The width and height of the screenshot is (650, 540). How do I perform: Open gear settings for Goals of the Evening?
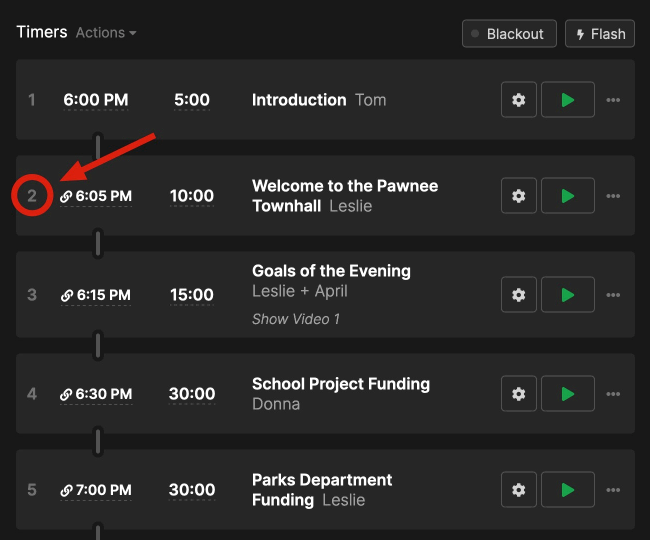click(x=519, y=295)
